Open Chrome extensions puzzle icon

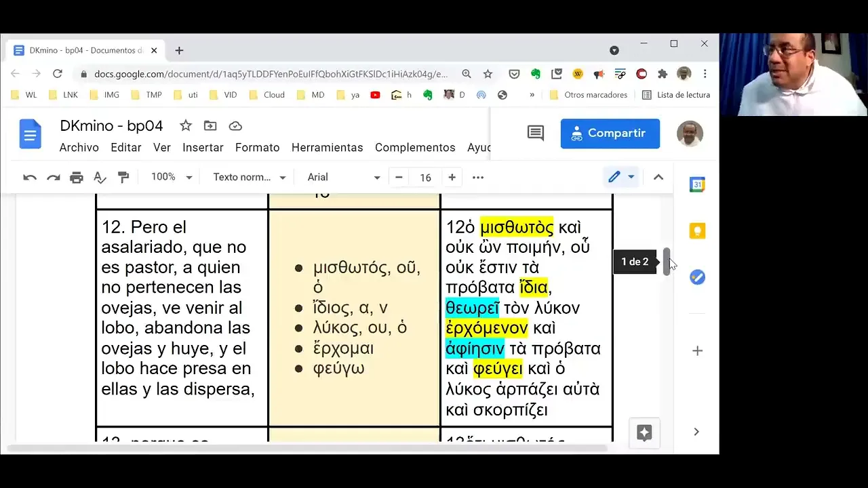tap(663, 74)
